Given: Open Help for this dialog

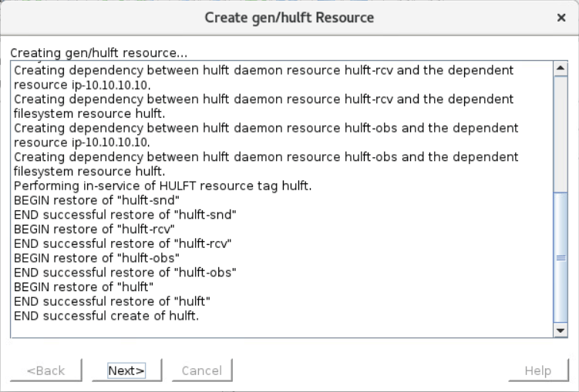Looking at the screenshot, I should point(538,370).
